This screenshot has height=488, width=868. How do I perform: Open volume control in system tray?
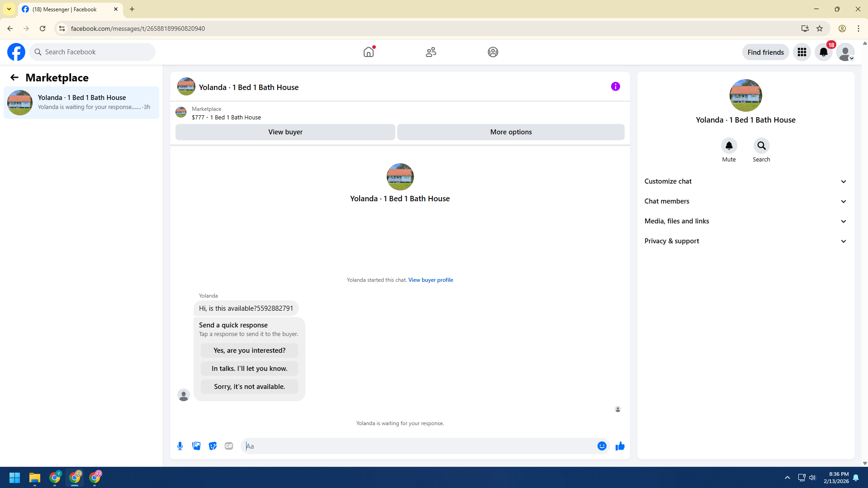pyautogui.click(x=812, y=478)
